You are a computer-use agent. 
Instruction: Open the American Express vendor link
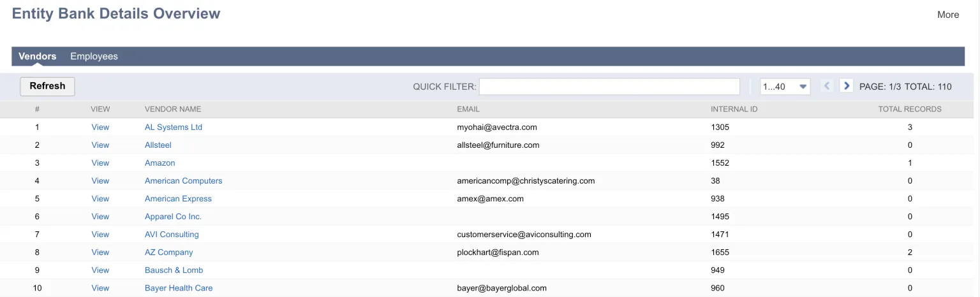click(x=178, y=199)
